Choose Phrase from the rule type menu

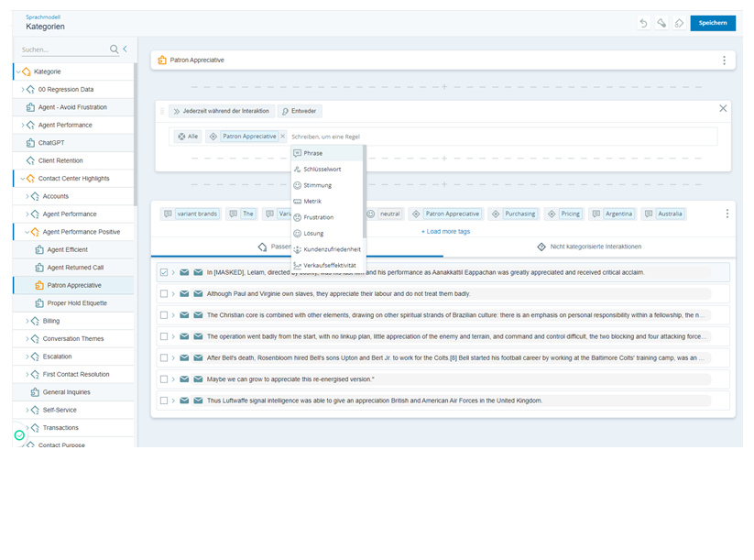[327, 153]
